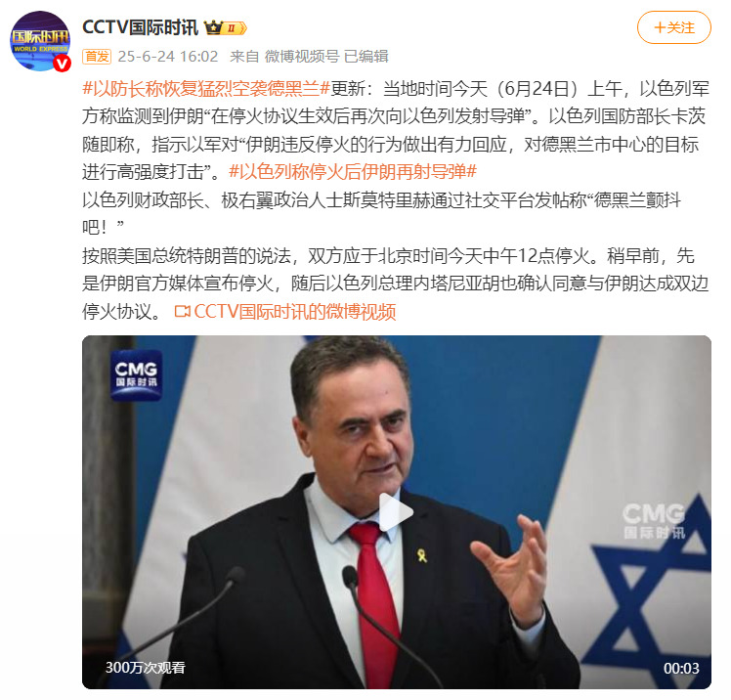
Task: Click the 300万次观看 view count
Action: [x=146, y=668]
